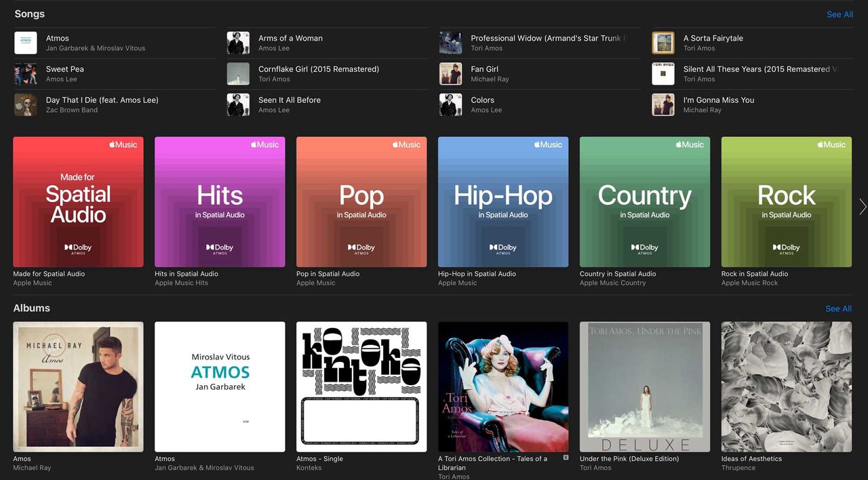Open Made for Spatial Audio playlist cover

(78, 202)
